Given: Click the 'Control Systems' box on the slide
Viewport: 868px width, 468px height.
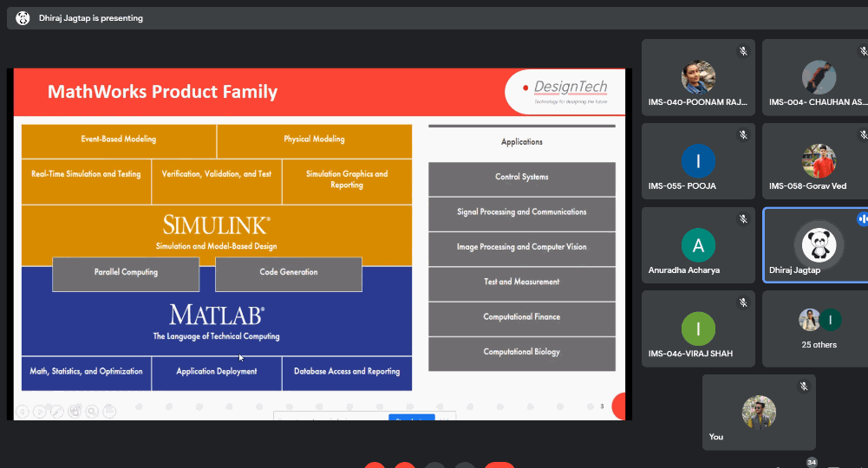Looking at the screenshot, I should (521, 178).
